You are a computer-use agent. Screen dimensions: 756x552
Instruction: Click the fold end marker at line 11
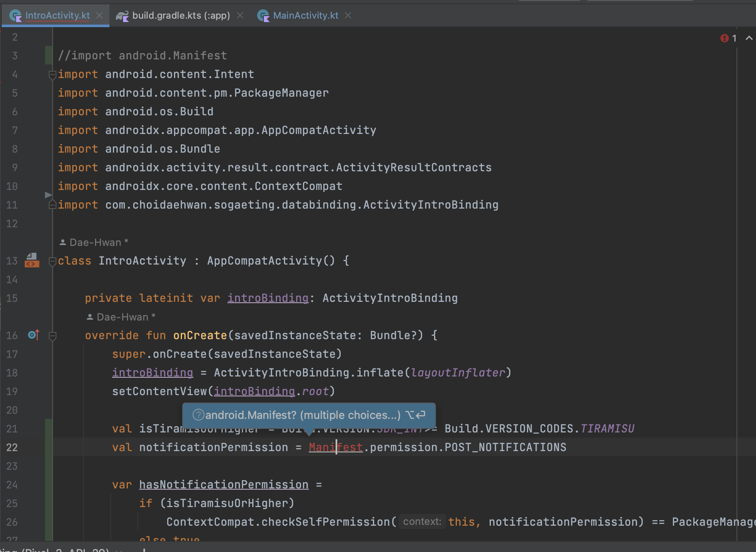[x=53, y=205]
